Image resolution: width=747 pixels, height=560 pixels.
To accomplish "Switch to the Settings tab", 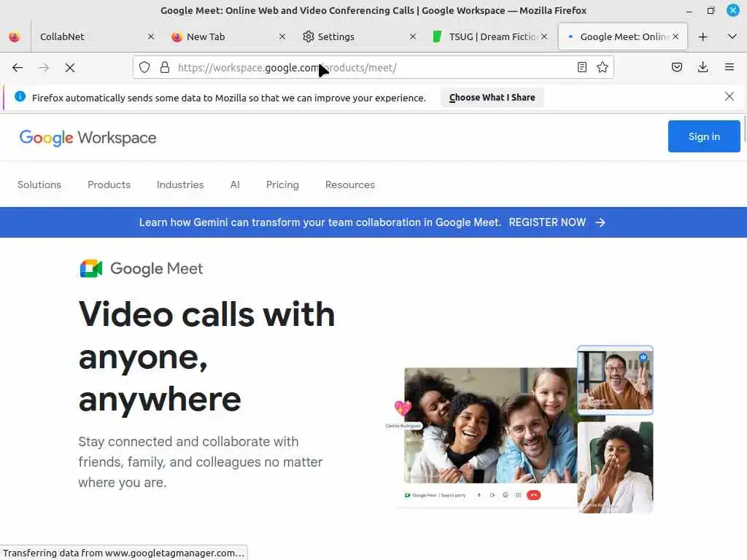I will click(358, 36).
